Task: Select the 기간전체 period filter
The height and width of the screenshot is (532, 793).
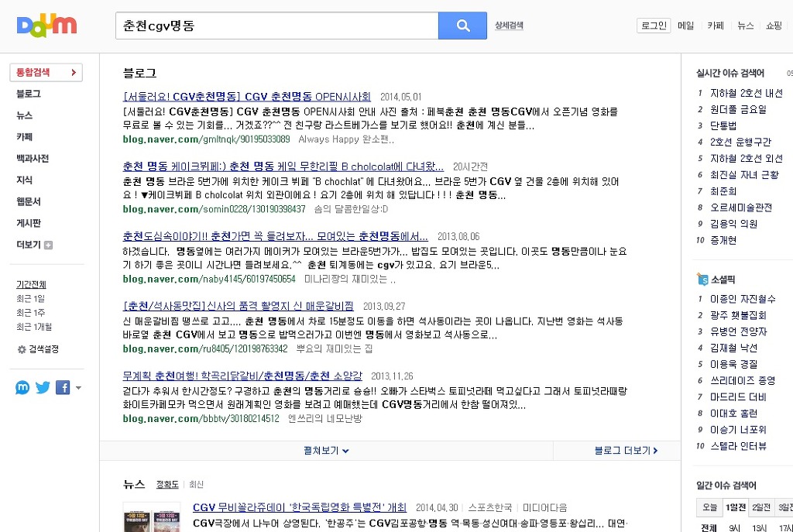Action: (31, 285)
